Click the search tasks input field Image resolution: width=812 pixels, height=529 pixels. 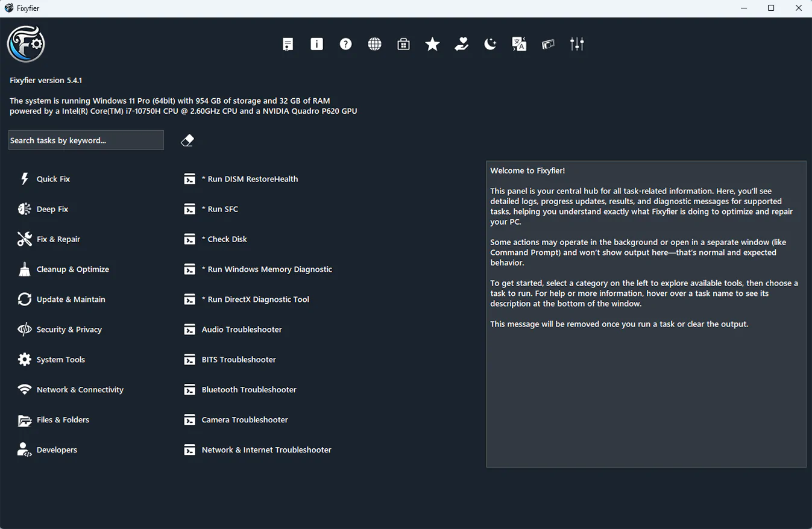pyautogui.click(x=86, y=139)
